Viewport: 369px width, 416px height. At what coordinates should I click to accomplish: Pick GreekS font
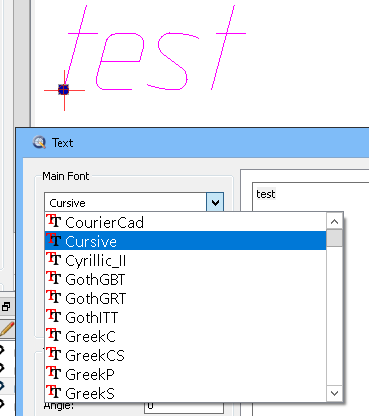(185, 393)
